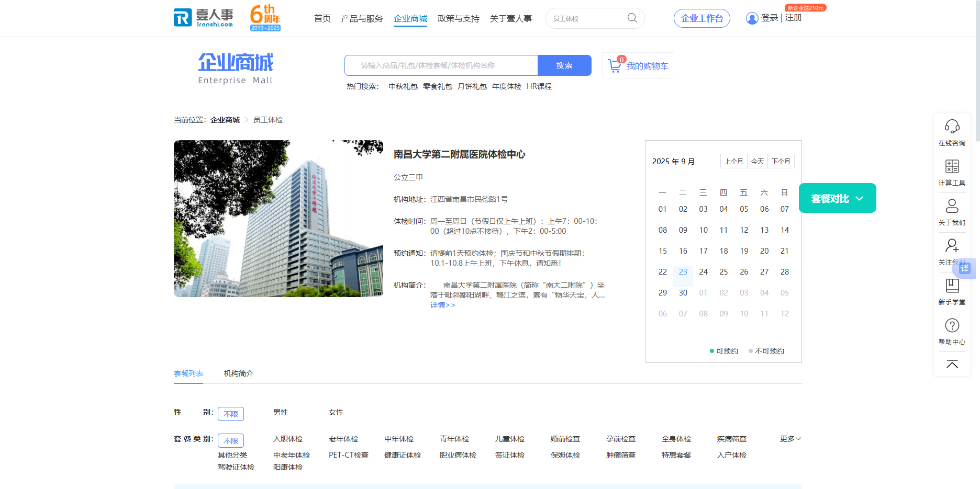
Task: Click the hospital building photo
Action: click(279, 219)
